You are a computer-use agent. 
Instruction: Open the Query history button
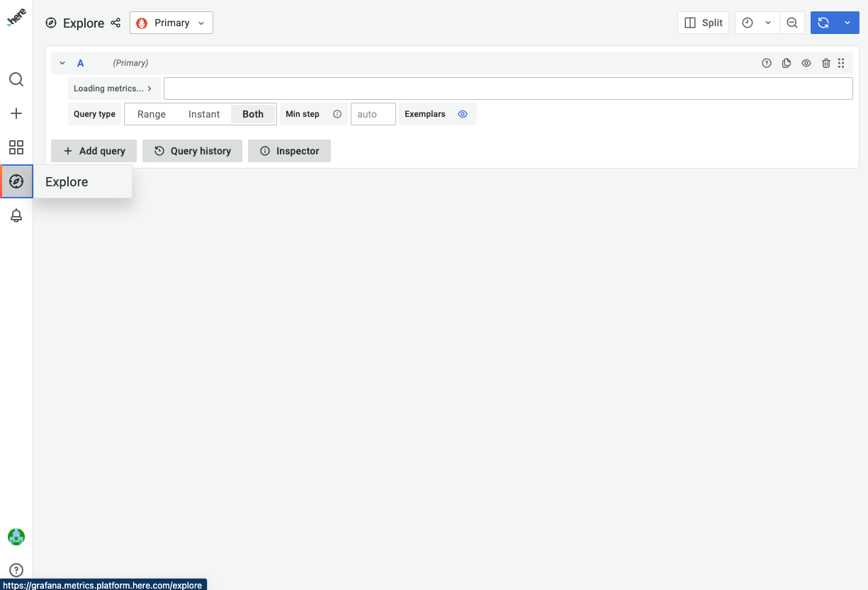pyautogui.click(x=192, y=151)
